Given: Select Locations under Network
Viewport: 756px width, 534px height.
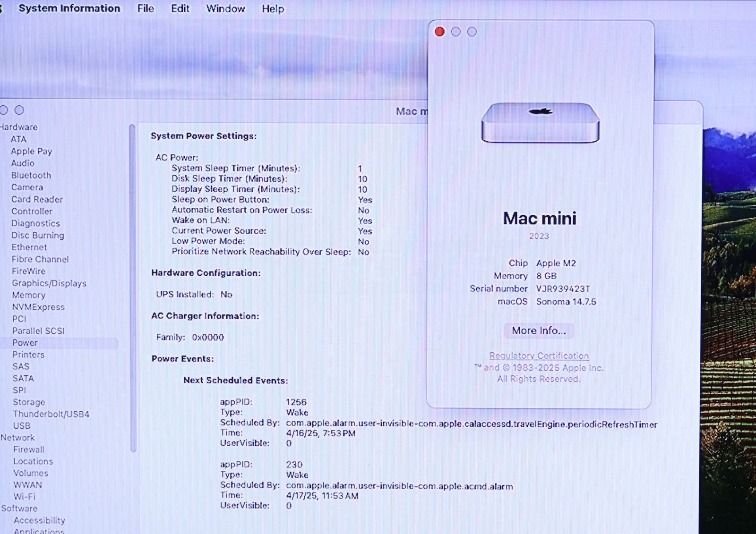Looking at the screenshot, I should [x=33, y=461].
